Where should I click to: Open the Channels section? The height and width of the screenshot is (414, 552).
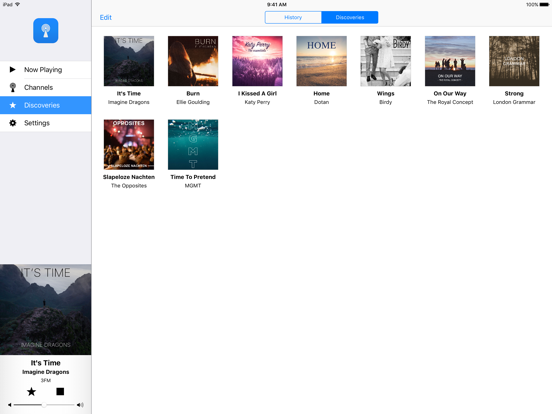[45, 87]
